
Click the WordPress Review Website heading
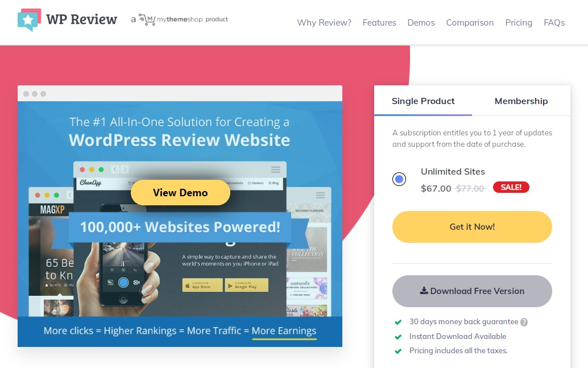click(179, 140)
